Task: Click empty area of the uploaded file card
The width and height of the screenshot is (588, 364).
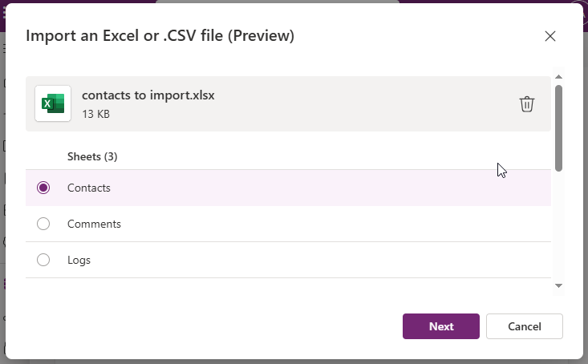Action: pyautogui.click(x=361, y=104)
